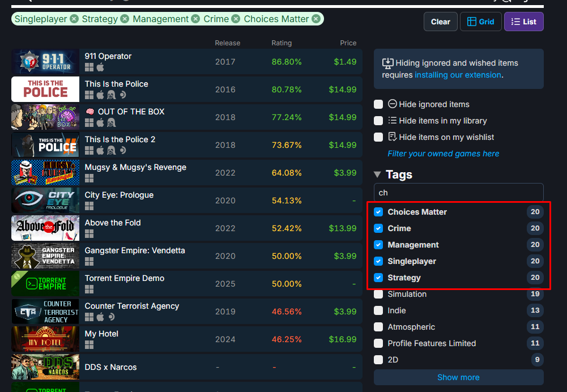The height and width of the screenshot is (392, 567).
Task: Open the This Is the Police 2 title
Action: coord(120,139)
